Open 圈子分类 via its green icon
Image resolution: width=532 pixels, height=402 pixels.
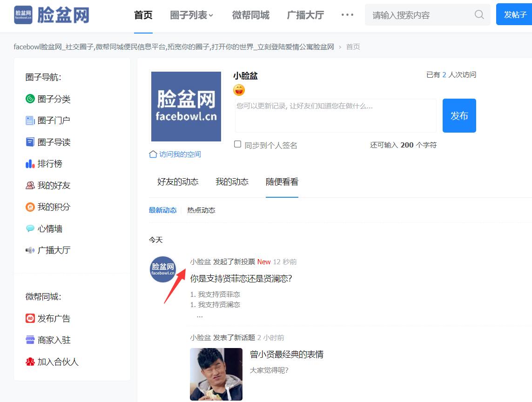[x=30, y=99]
